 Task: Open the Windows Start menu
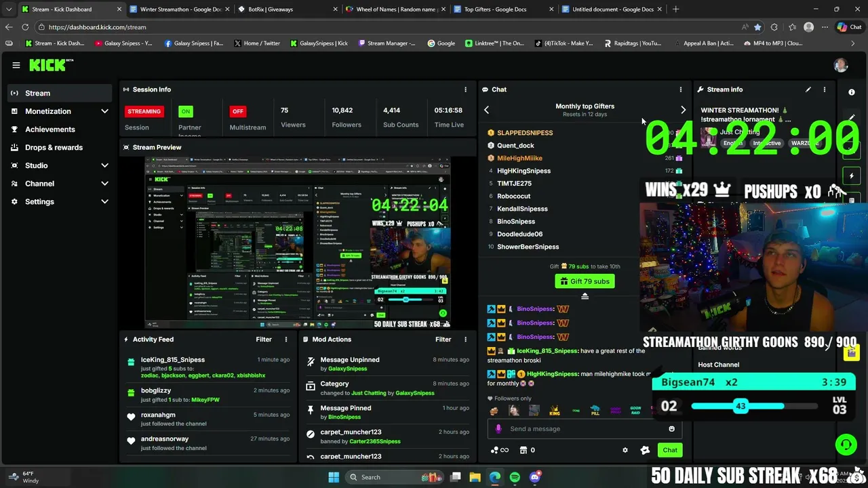tap(334, 477)
